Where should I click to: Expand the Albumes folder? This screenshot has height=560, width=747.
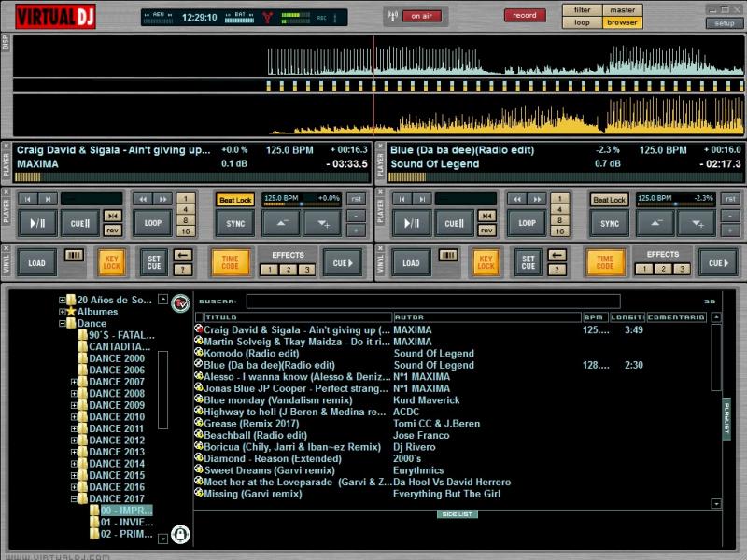coord(62,312)
